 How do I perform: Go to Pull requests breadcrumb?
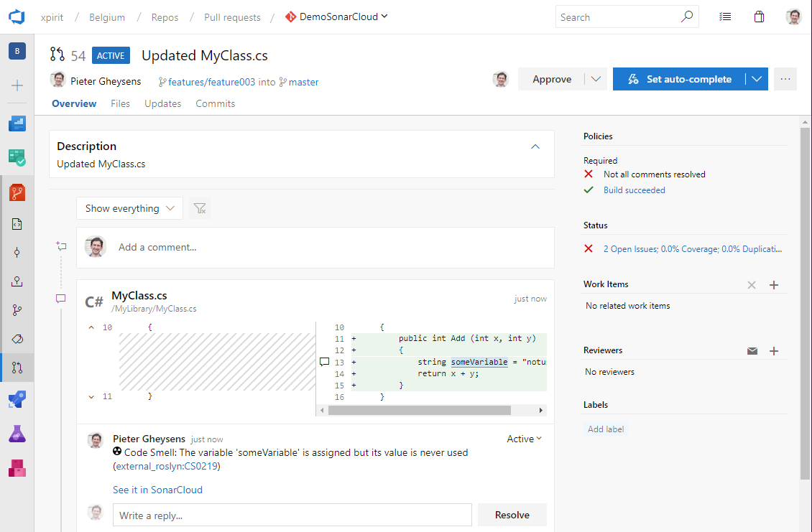click(232, 17)
